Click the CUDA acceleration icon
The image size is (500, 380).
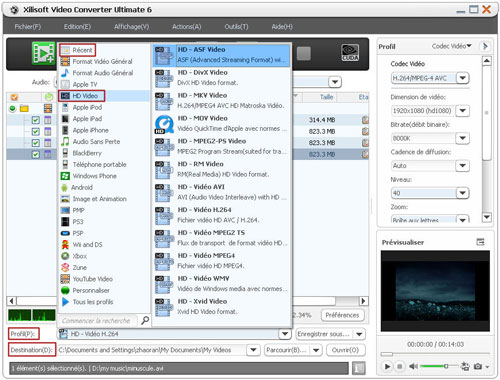[350, 53]
